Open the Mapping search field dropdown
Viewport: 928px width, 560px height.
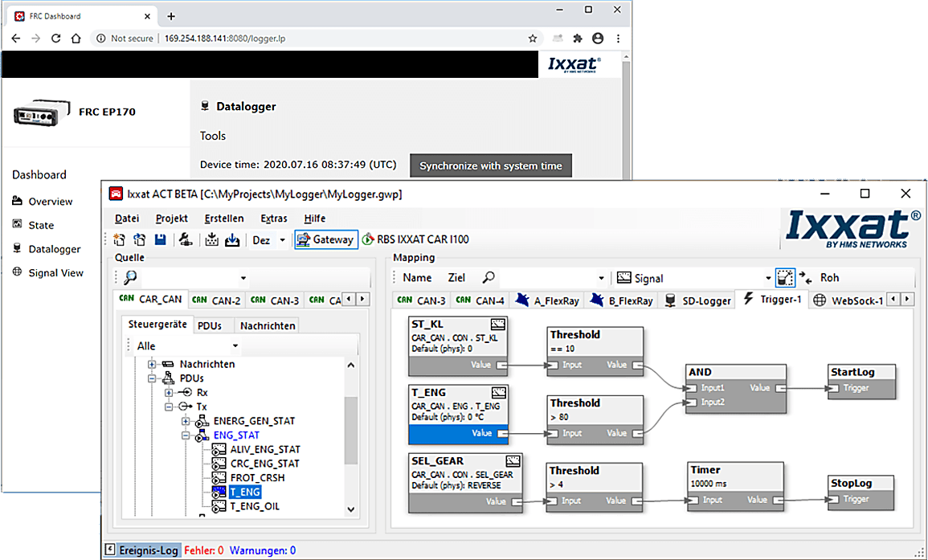pyautogui.click(x=601, y=278)
